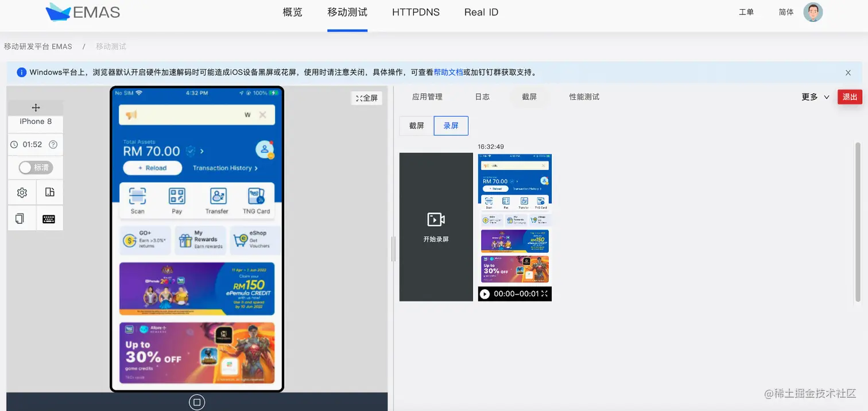Tap eShop tile in phone app

pyautogui.click(x=255, y=240)
